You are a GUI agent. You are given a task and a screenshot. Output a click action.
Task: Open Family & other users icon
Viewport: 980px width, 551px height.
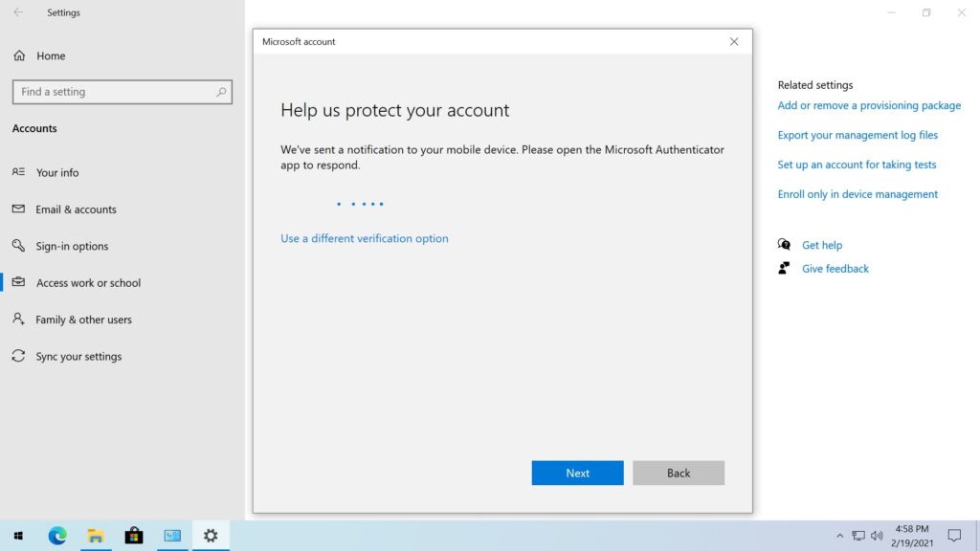tap(18, 320)
